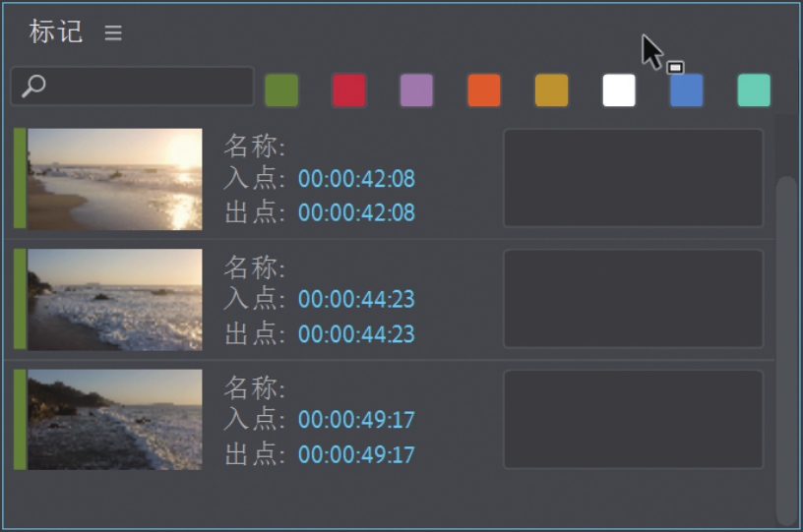Screen dimensions: 803x532
Task: Toggle the green marker color filter
Action: pyautogui.click(x=281, y=90)
